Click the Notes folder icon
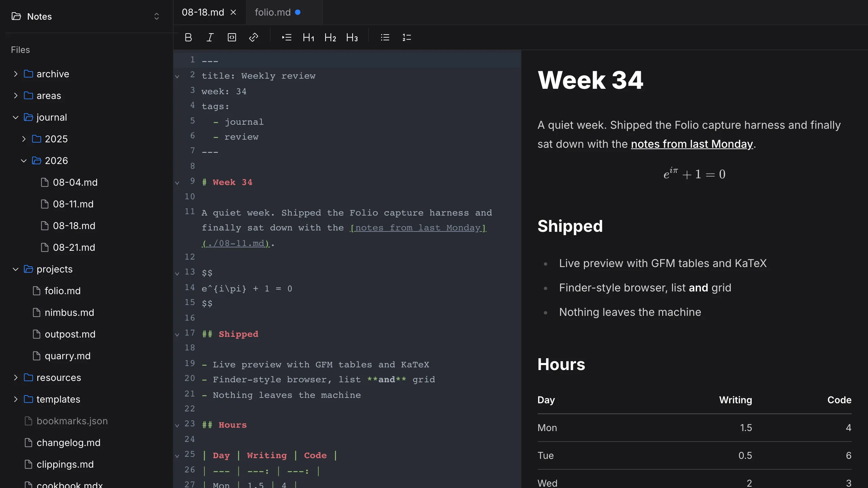 pos(16,16)
